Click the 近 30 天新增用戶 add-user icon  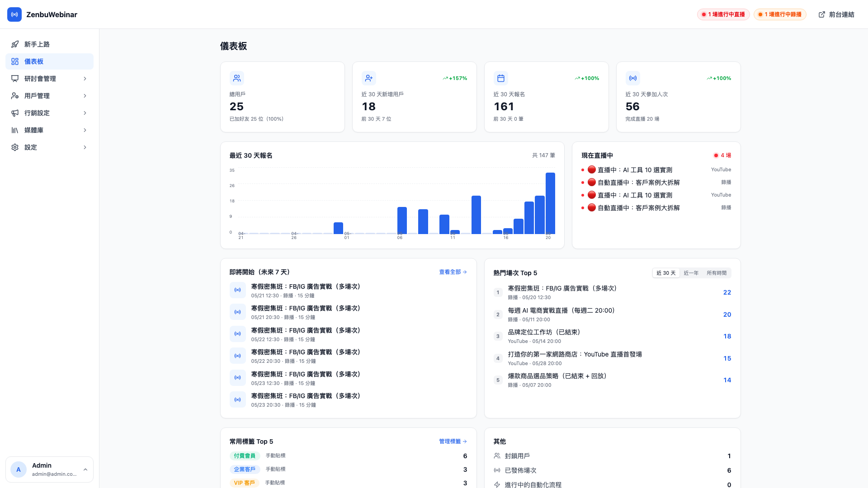[x=369, y=78]
